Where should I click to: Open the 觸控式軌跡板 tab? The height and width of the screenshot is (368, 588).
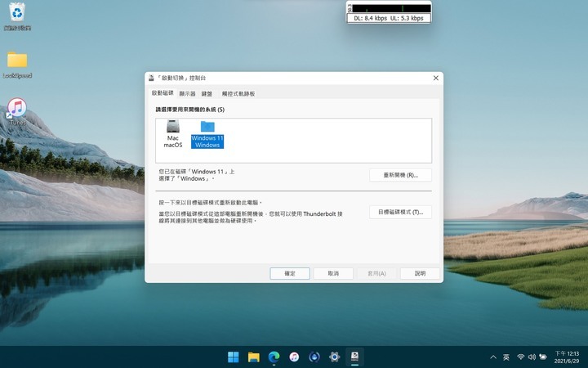(238, 94)
